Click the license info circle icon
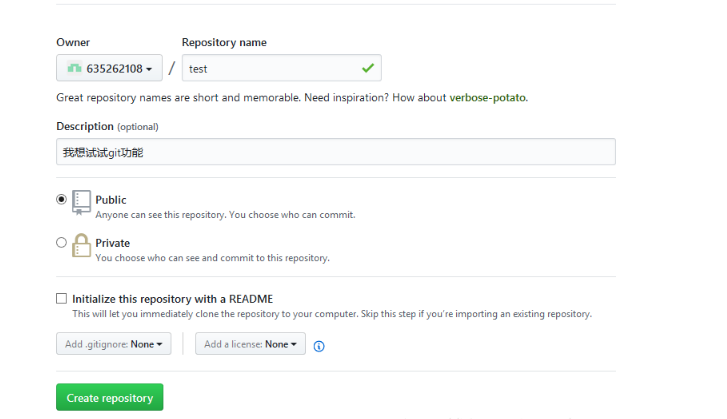 [319, 346]
